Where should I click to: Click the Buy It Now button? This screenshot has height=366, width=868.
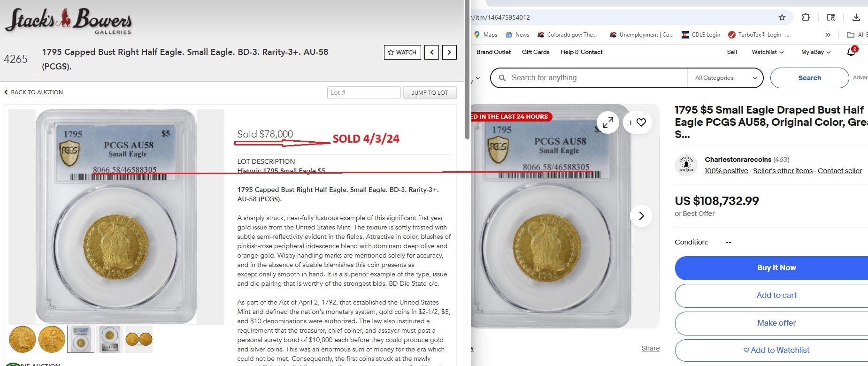(772, 268)
